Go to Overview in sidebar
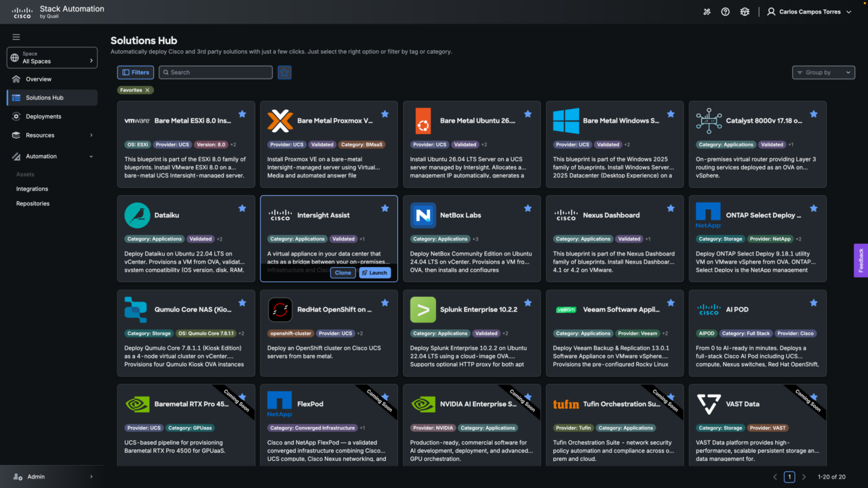Screen dimensions: 868x488 52,79
